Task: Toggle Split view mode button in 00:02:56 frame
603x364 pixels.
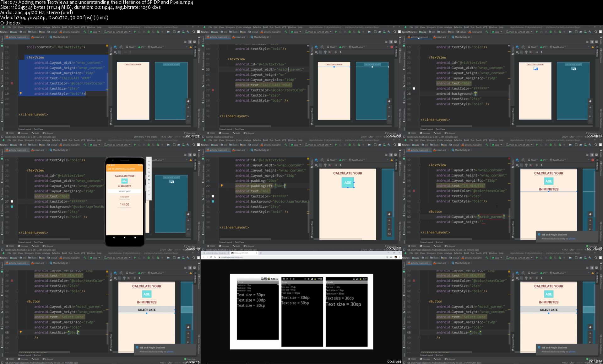Action: click(391, 42)
